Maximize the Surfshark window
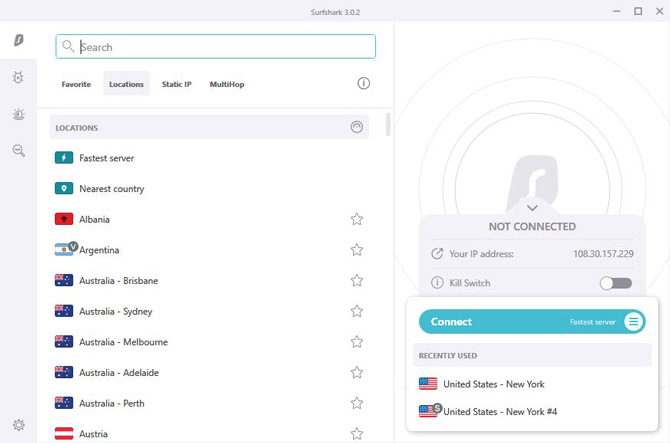 [x=638, y=11]
